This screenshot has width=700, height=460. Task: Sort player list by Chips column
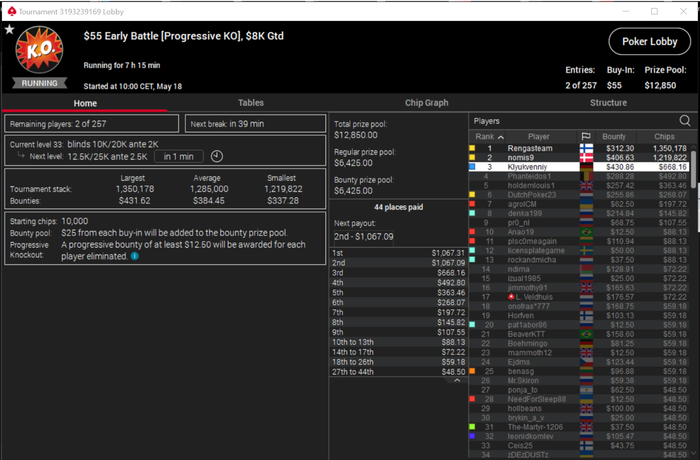(664, 136)
